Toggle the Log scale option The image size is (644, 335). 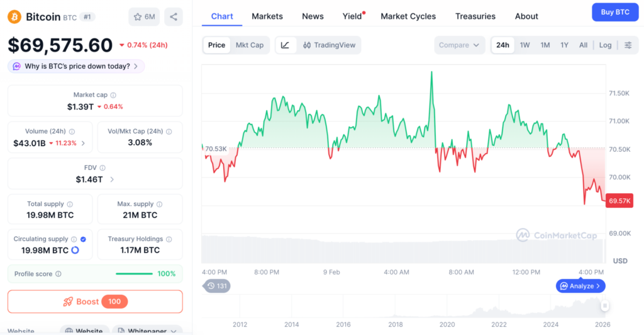tap(605, 45)
